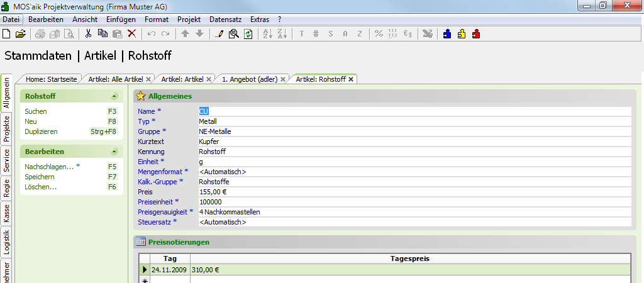Click the Tag cell 24.11.2009
This screenshot has width=644, height=283.
[170, 270]
